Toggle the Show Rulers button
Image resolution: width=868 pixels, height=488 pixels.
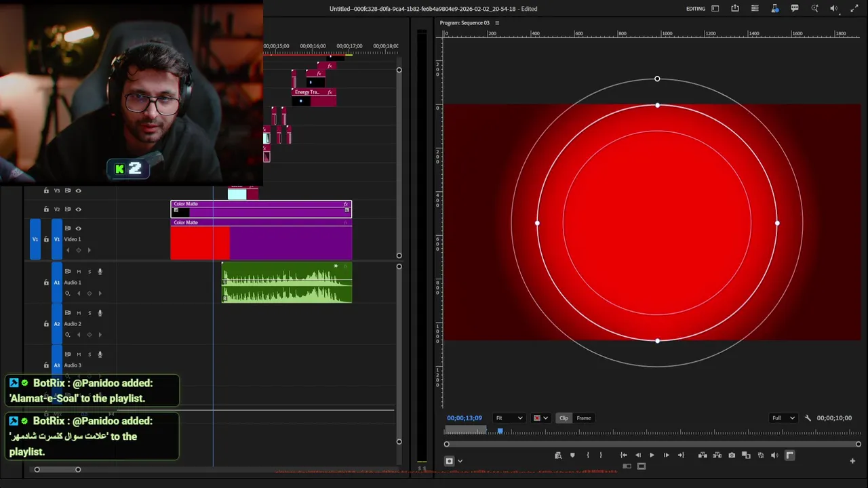click(x=789, y=455)
